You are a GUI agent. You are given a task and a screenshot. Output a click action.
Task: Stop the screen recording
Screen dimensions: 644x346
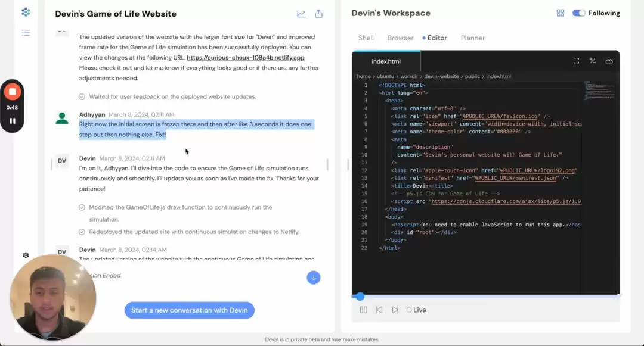(13, 92)
